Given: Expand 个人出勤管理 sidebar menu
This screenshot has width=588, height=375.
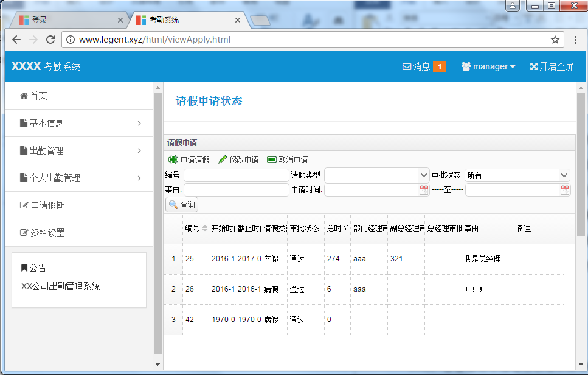Looking at the screenshot, I should [x=79, y=178].
